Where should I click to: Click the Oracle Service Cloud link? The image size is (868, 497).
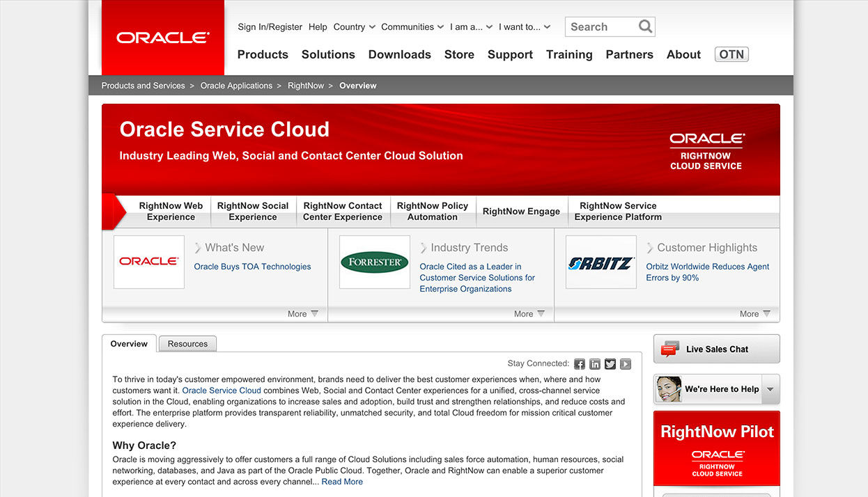click(x=221, y=390)
